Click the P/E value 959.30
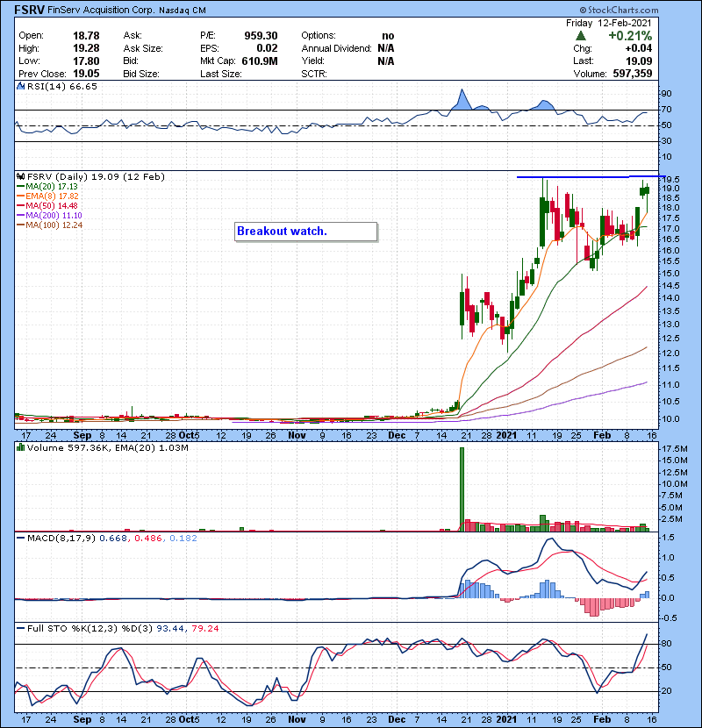Image resolution: width=702 pixels, height=728 pixels. [261, 36]
